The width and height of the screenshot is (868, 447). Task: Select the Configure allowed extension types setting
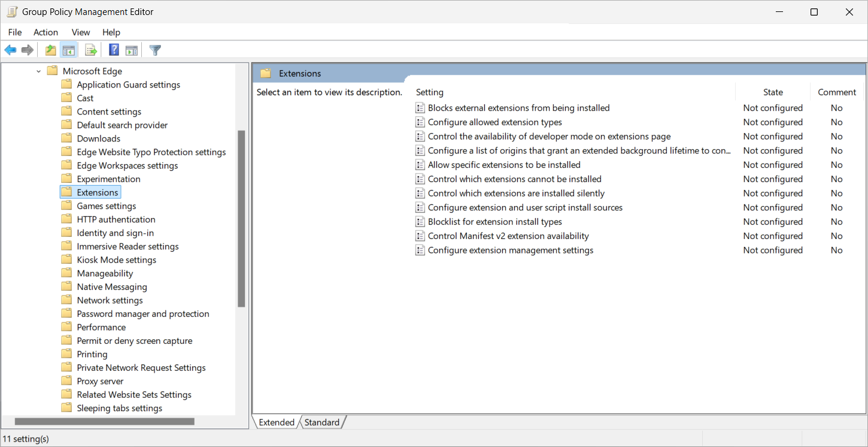(x=494, y=122)
